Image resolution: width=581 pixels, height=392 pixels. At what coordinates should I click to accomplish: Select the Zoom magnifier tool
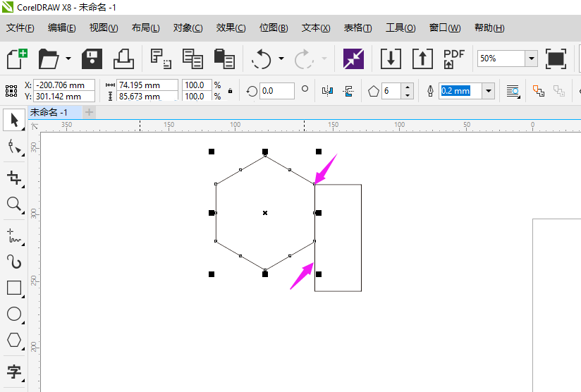point(14,204)
